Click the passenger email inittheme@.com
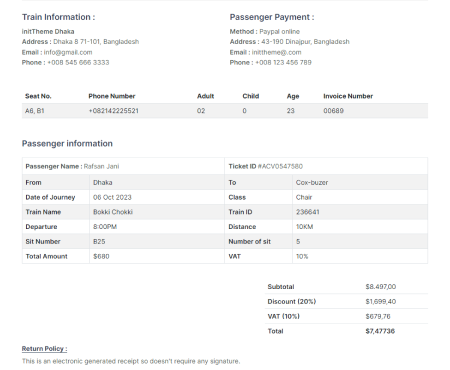Image resolution: width=450 pixels, height=370 pixels. (x=276, y=52)
